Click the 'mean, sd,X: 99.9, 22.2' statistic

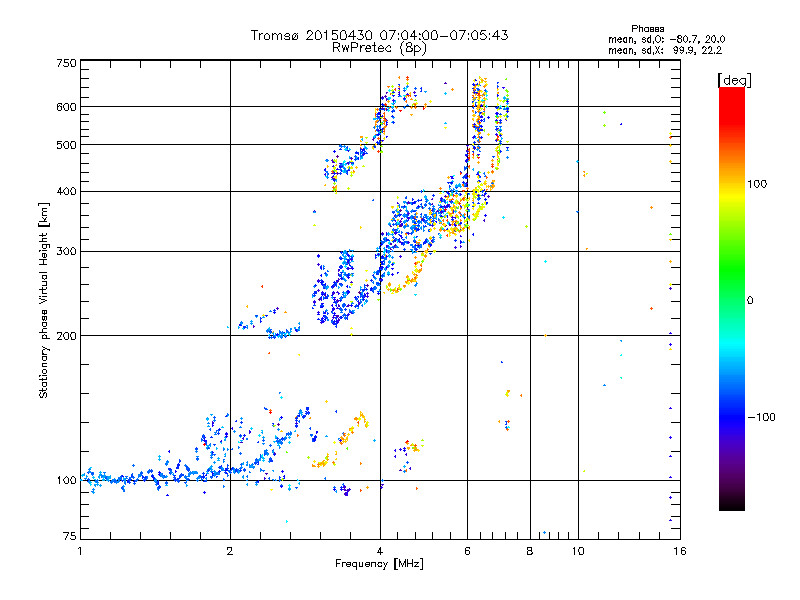[x=665, y=50]
